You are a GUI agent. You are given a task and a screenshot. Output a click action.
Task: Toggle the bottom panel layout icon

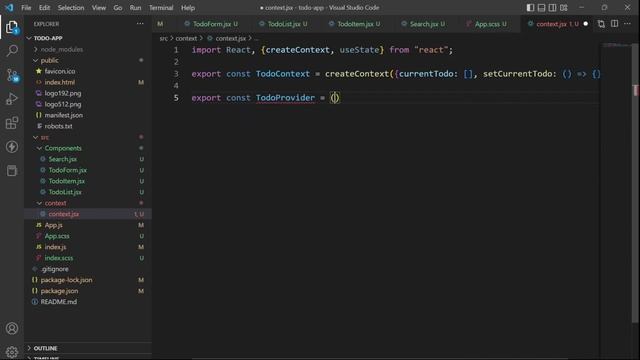(541, 8)
